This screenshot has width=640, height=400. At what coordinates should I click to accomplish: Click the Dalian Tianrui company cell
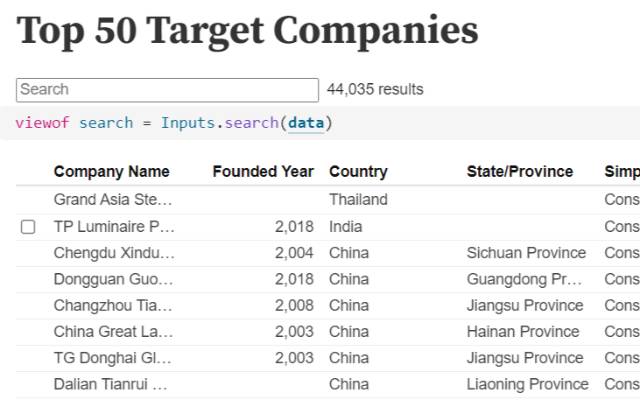coord(111,384)
